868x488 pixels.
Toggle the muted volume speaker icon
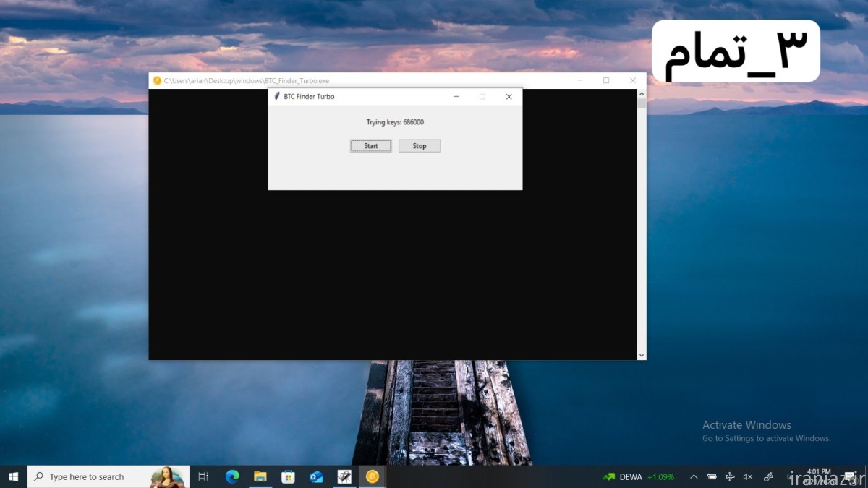tap(748, 476)
